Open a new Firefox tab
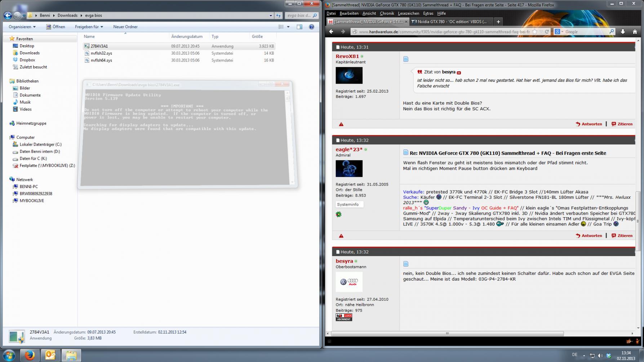The image size is (644, 362). point(498,22)
